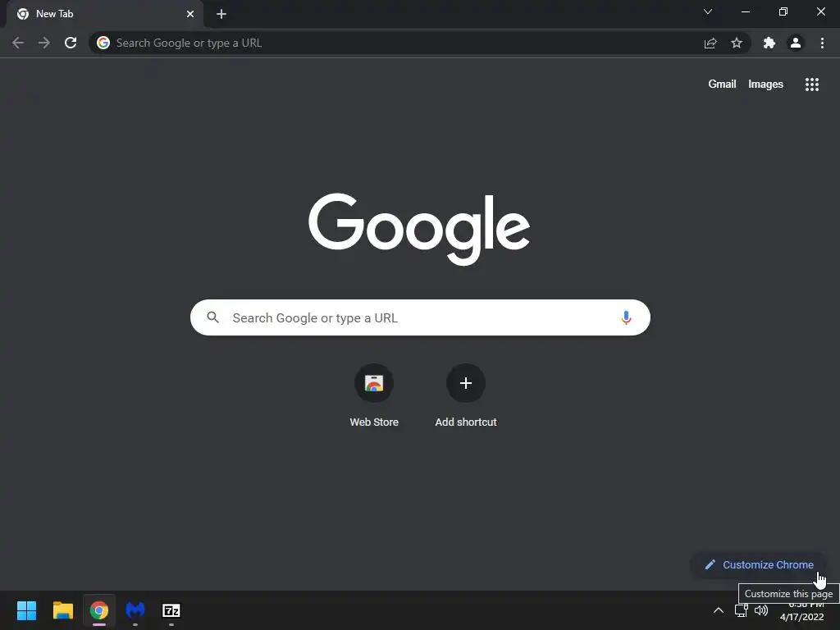The image size is (840, 630).
Task: Click the network icon in system tray
Action: [x=741, y=610]
